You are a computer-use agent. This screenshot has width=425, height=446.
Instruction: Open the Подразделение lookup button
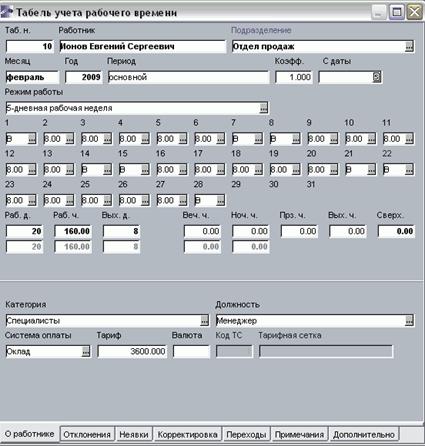409,47
